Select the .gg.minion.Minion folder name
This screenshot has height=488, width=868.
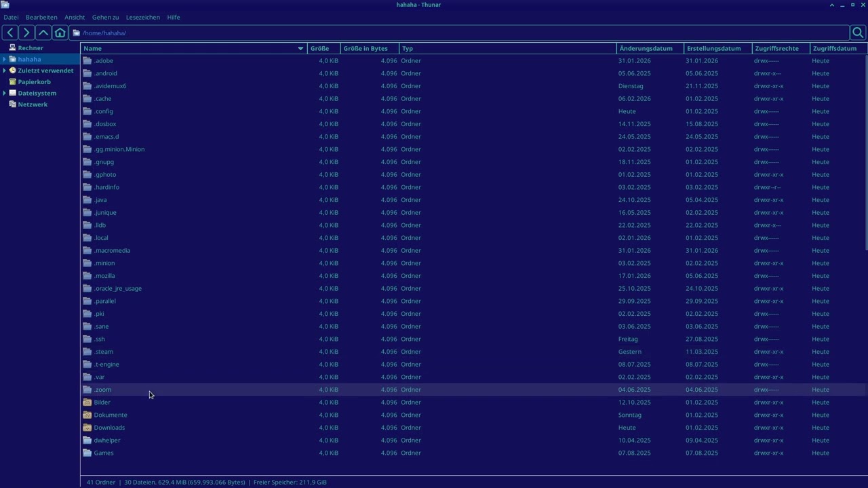click(119, 149)
